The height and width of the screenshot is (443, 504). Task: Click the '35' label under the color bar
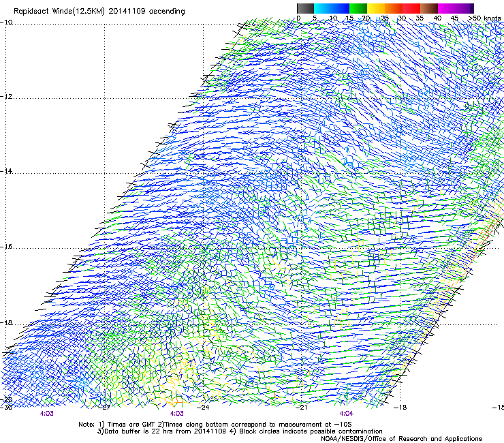(420, 18)
